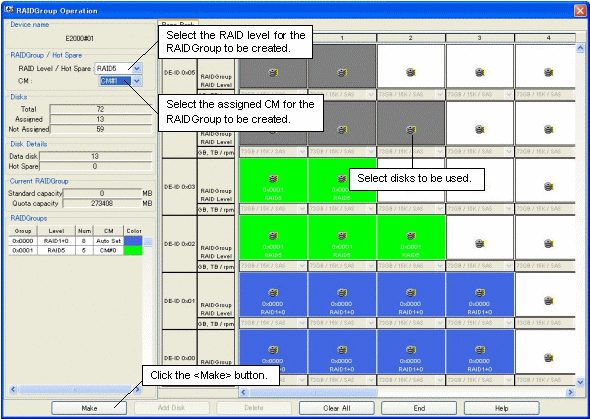Click disk grid horizontal scrollbar left arrow
590x419 pixels.
[x=243, y=392]
